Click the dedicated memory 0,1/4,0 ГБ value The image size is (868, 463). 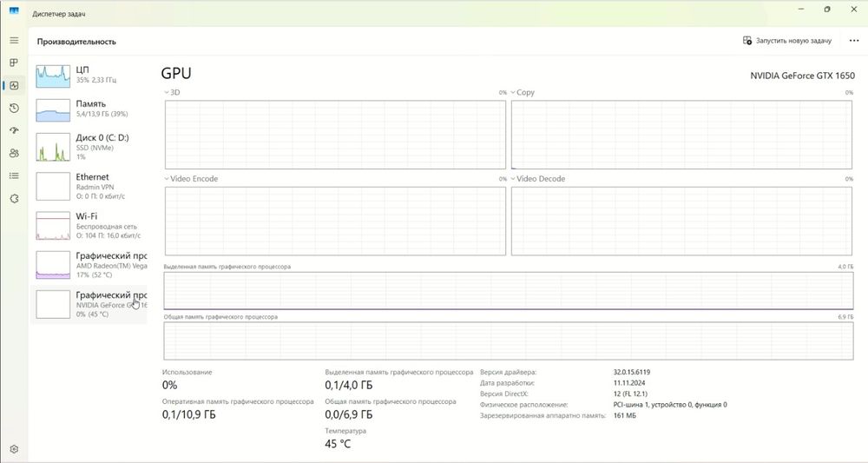coord(349,385)
